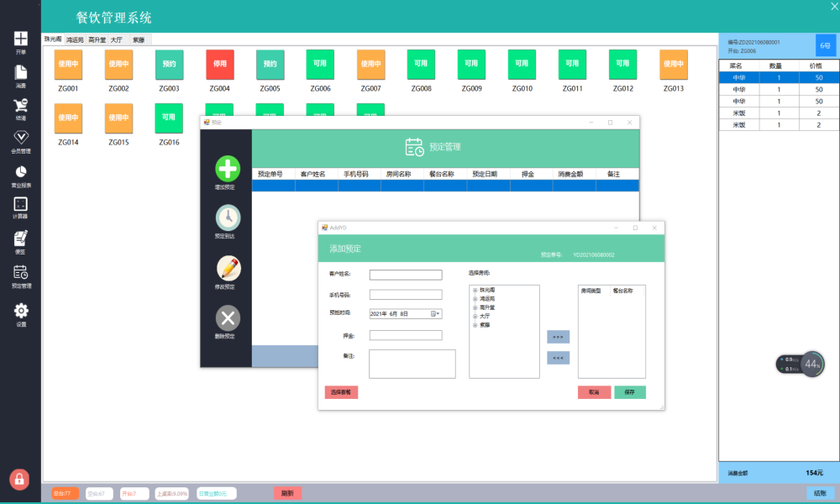The width and height of the screenshot is (840, 504).
Task: Open the 便签 sticky note tool
Action: coord(20,239)
